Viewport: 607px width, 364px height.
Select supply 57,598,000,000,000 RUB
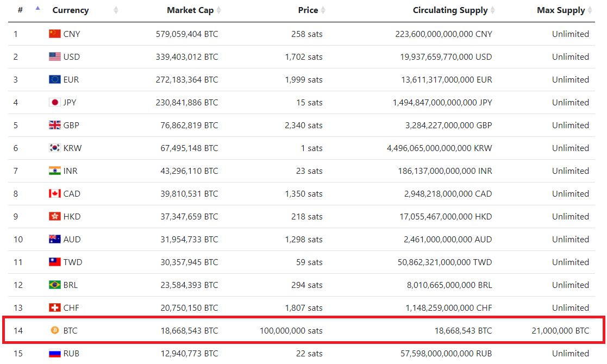click(x=446, y=354)
